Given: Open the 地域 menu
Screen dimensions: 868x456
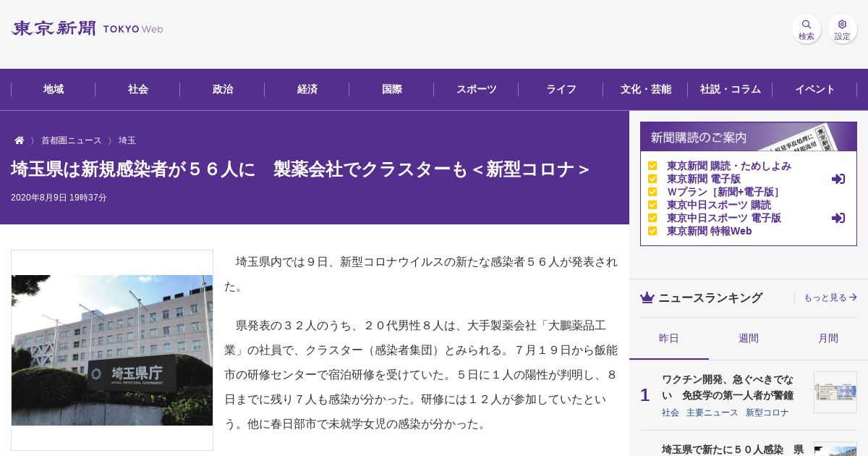Looking at the screenshot, I should (x=54, y=90).
